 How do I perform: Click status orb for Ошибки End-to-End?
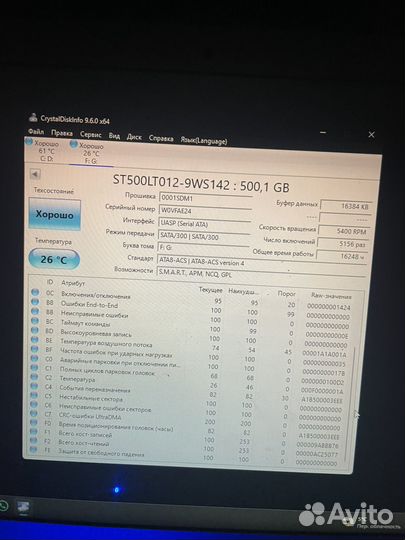(x=35, y=302)
